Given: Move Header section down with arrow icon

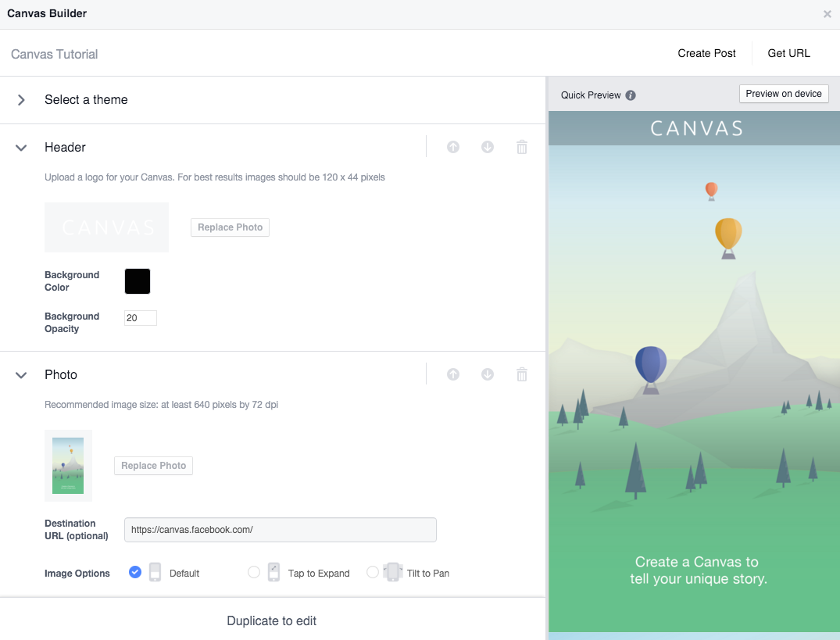Looking at the screenshot, I should coord(488,147).
